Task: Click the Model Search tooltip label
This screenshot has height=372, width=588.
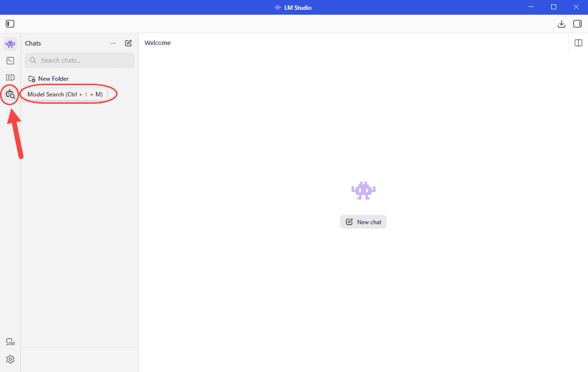Action: click(x=65, y=94)
